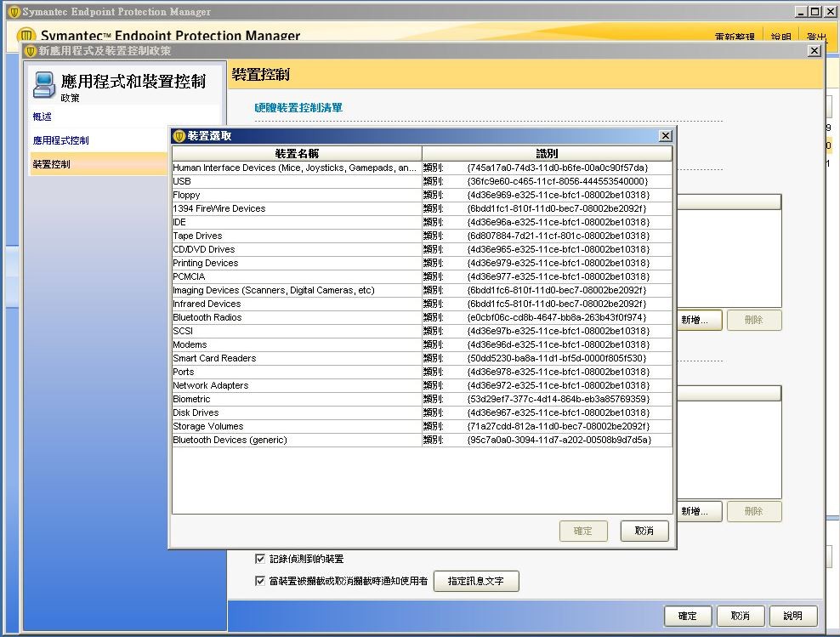Select the Disk Drives row
Screen dimensions: 840x637
pos(423,412)
